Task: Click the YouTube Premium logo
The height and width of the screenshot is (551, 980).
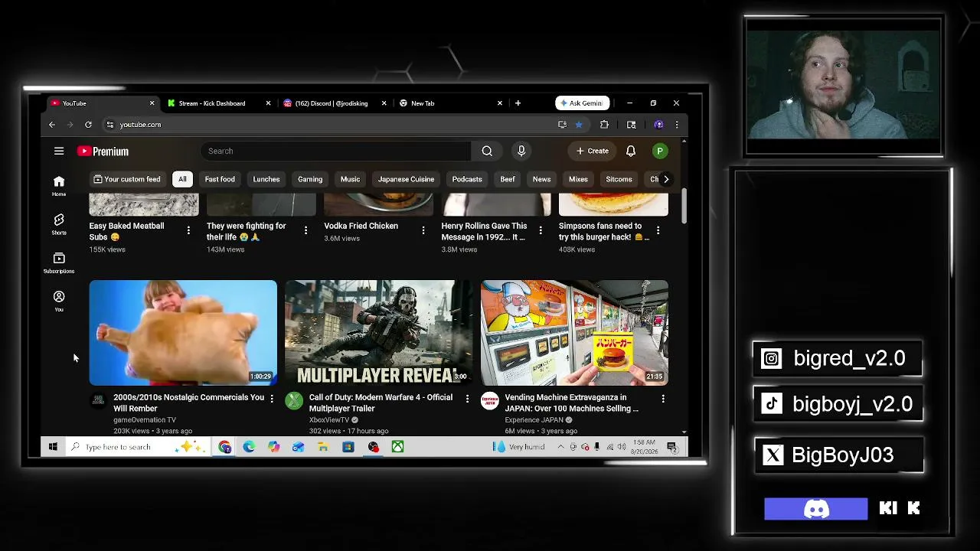Action: [103, 152]
